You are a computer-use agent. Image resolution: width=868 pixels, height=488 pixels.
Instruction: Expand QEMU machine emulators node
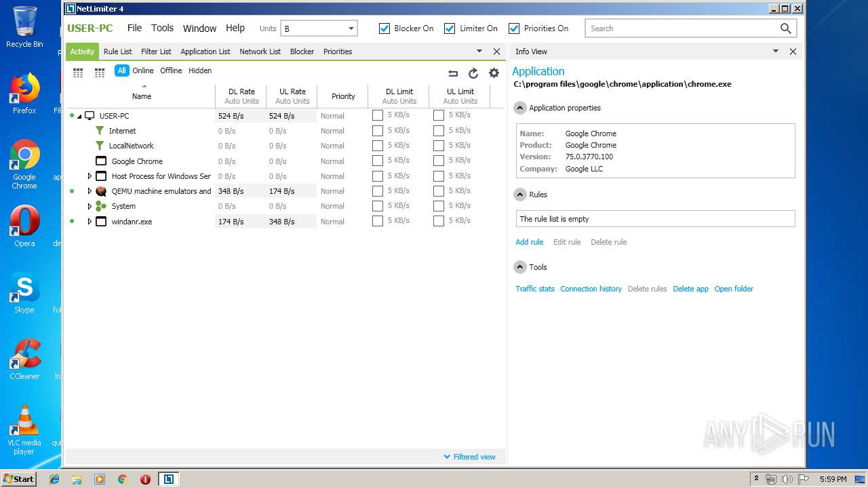coord(90,191)
